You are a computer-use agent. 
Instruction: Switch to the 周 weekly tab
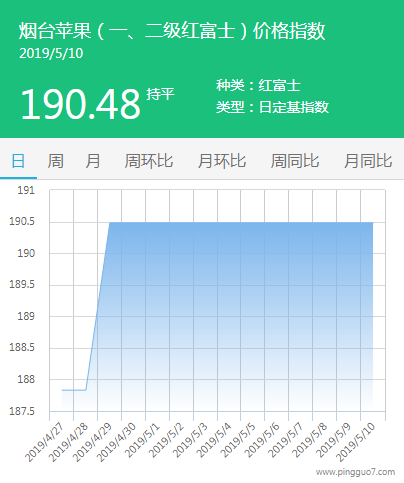(x=55, y=161)
